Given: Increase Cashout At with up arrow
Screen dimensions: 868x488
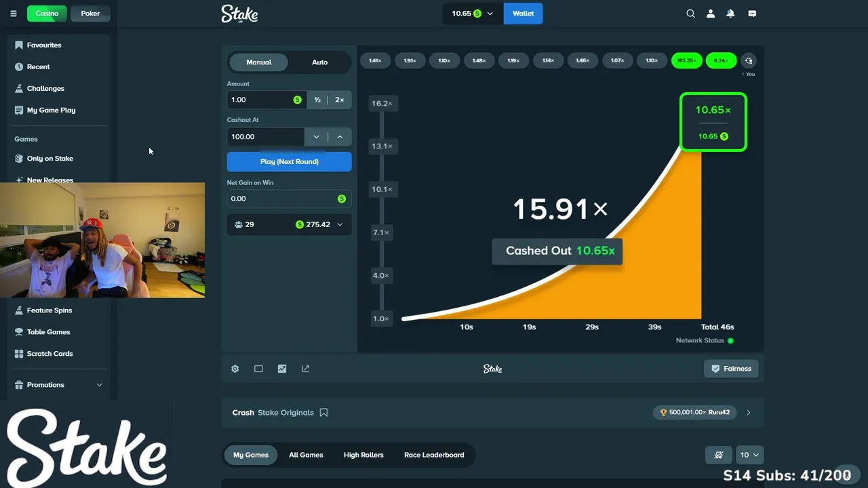Looking at the screenshot, I should (x=340, y=137).
